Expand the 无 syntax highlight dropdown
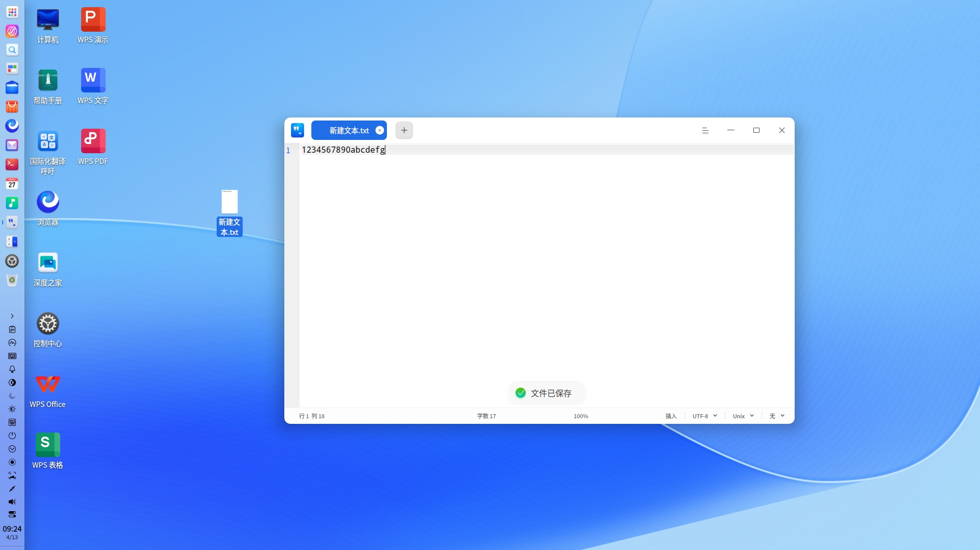Screen dimensions: 980x550 (x=777, y=416)
